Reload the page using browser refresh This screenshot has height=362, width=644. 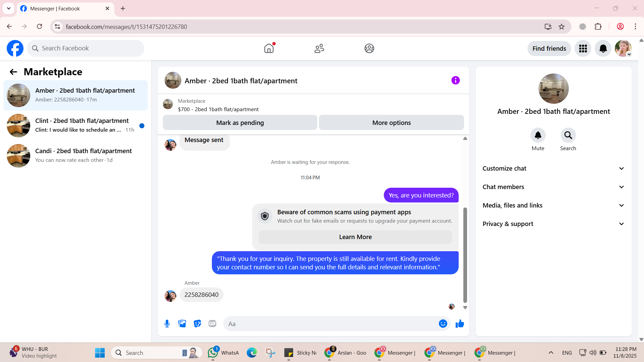click(x=39, y=27)
